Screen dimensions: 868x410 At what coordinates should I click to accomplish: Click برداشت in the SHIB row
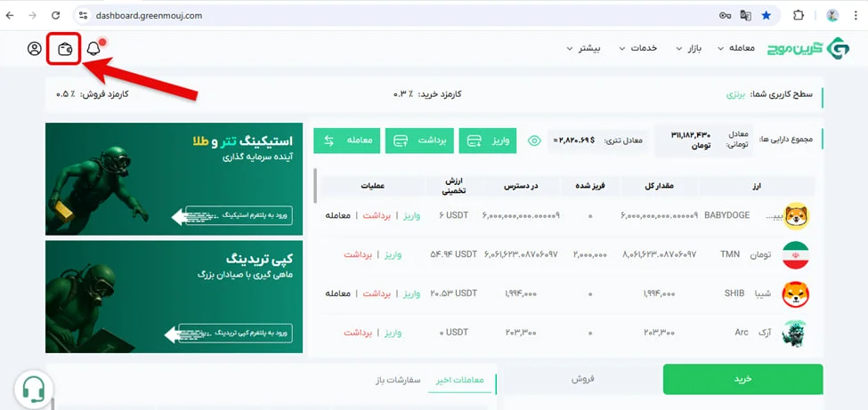[x=377, y=293]
